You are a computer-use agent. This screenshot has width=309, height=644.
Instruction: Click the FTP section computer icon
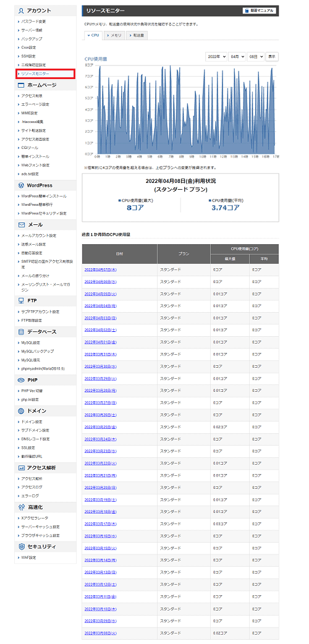[x=22, y=300]
